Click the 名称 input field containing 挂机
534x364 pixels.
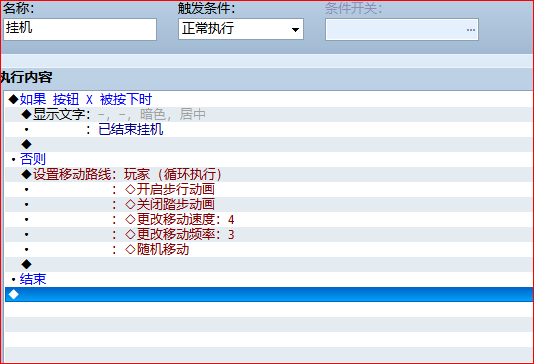80,29
